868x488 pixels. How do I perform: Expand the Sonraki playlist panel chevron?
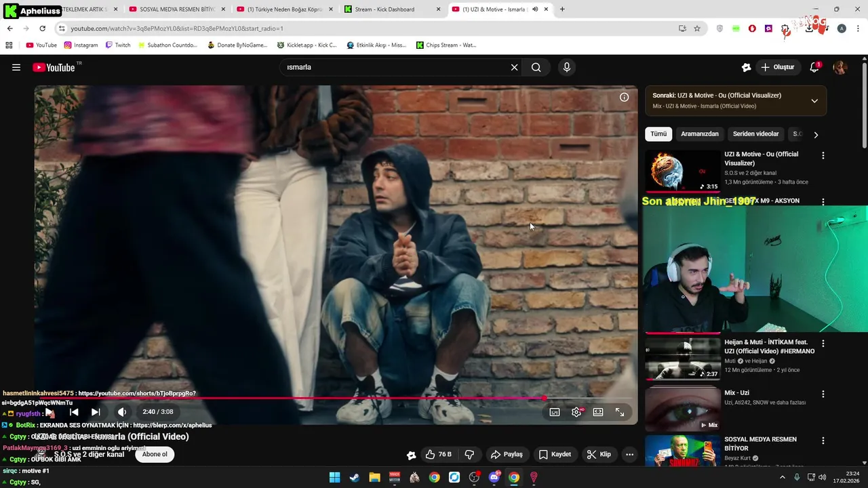coord(814,100)
